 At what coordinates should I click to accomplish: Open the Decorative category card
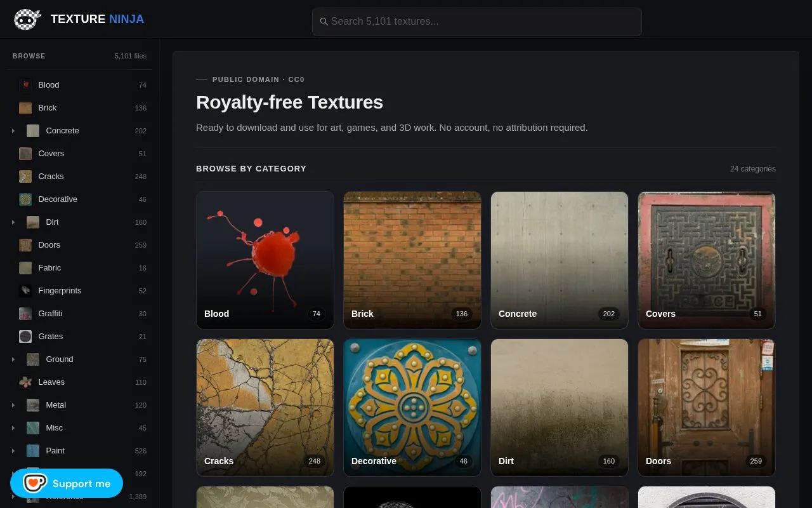412,408
